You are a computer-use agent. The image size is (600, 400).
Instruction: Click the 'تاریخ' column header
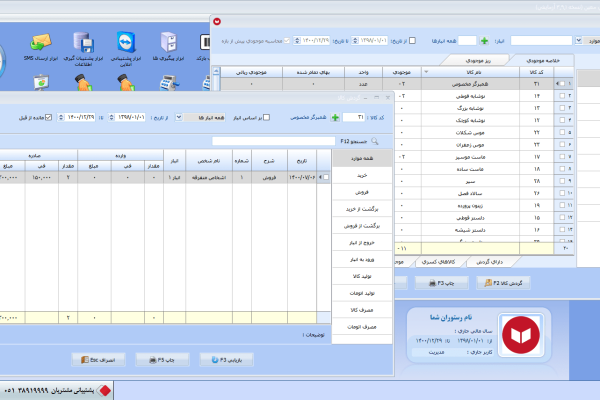(x=302, y=161)
